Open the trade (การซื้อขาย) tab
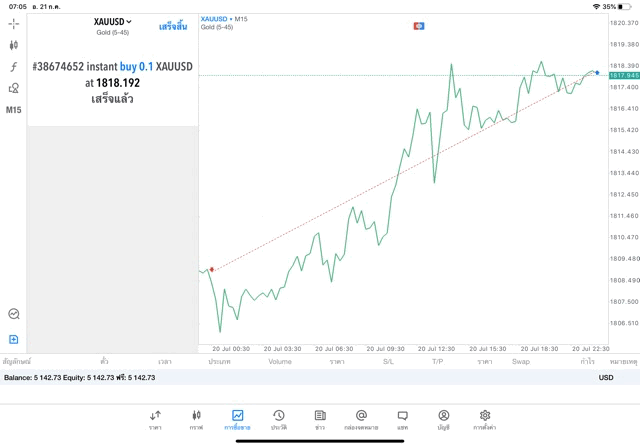Image resolution: width=640 pixels, height=447 pixels. pos(237,419)
